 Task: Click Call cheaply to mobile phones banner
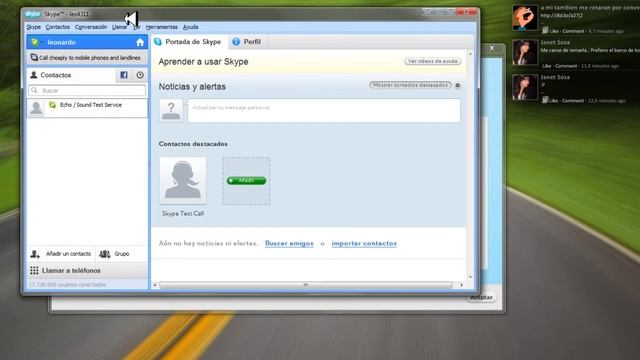coord(87,58)
